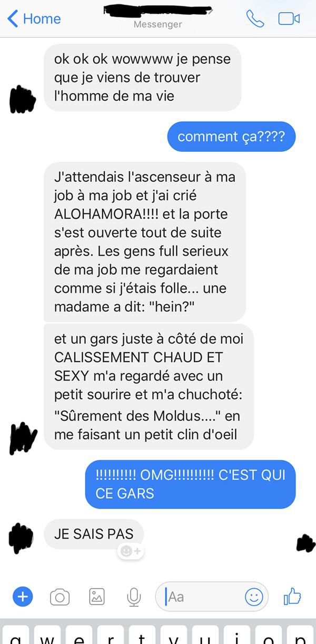Open the emoji picker in the text field
This screenshot has width=316, height=644.
pyautogui.click(x=254, y=597)
